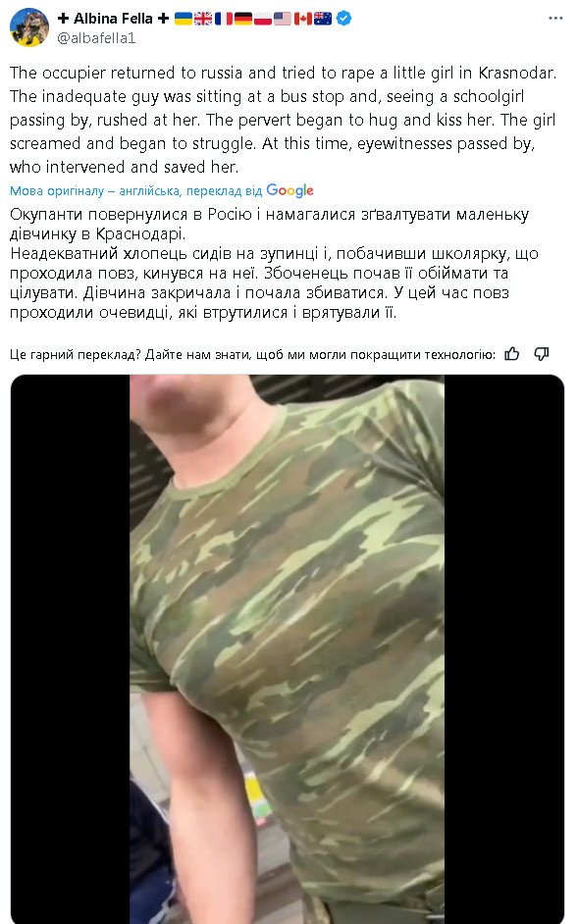The height and width of the screenshot is (924, 578).
Task: Click the Canada flag emoji
Action: point(303,19)
